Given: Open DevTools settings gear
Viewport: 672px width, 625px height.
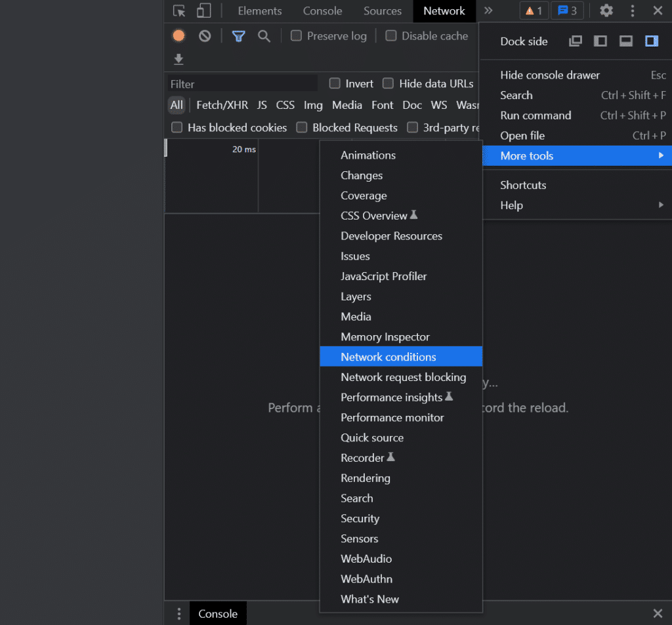Looking at the screenshot, I should tap(606, 11).
